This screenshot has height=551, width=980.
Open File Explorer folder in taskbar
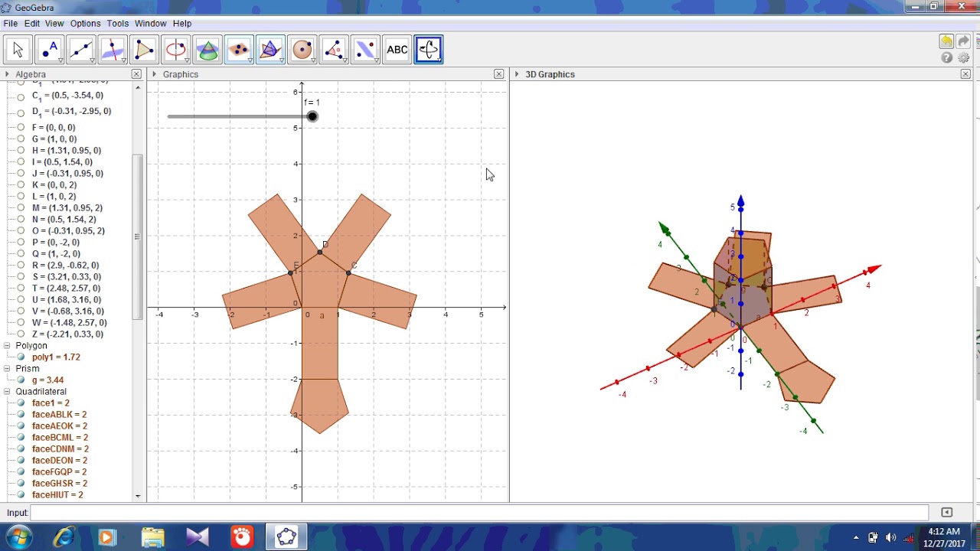(152, 537)
